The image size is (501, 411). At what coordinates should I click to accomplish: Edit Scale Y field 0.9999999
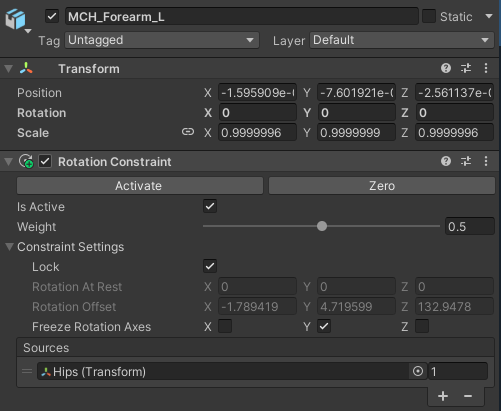point(356,133)
